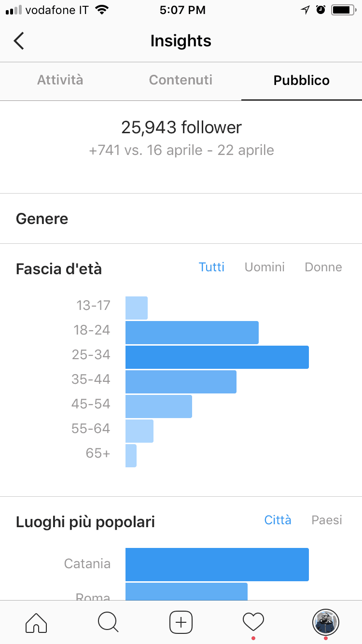The height and width of the screenshot is (644, 362).
Task: Select the Pubblico tab
Action: point(302,80)
